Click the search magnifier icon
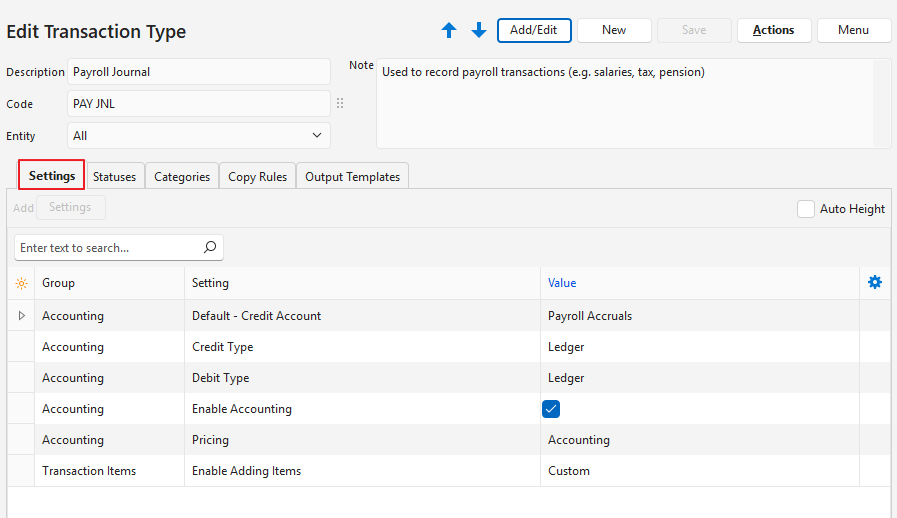The height and width of the screenshot is (518, 897). tap(210, 247)
